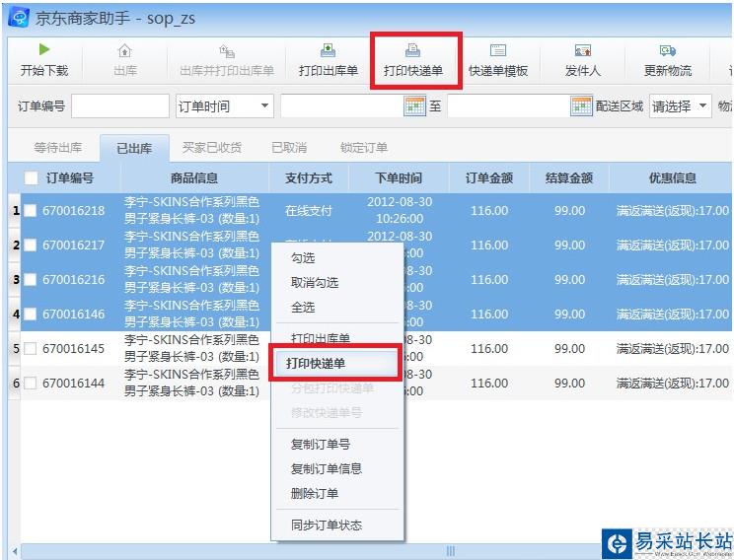Check order 670016146 checkbox

coord(30,314)
